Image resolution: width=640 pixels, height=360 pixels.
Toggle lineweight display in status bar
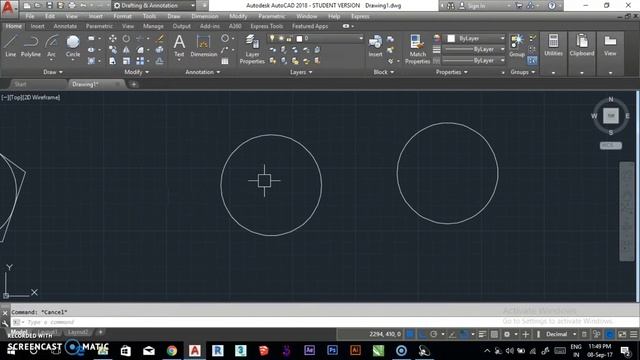[x=482, y=334]
